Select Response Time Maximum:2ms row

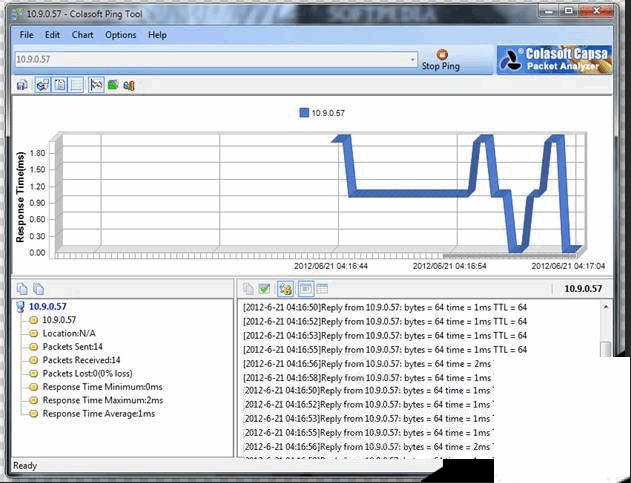[x=103, y=400]
